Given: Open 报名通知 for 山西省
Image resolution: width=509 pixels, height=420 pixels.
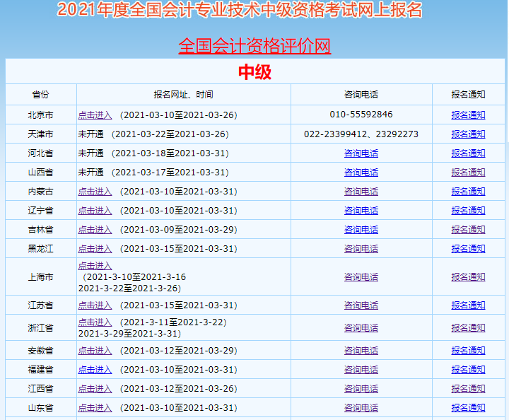Looking at the screenshot, I should point(468,173).
